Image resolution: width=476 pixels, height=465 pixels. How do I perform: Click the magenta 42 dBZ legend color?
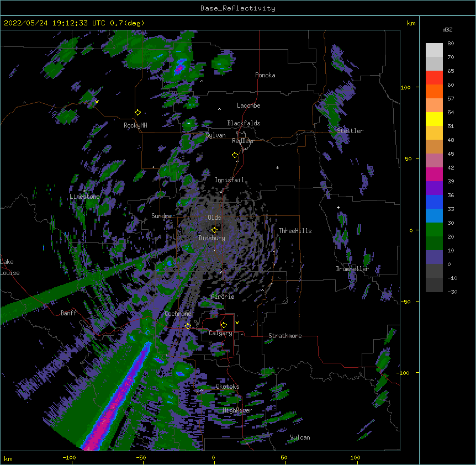(x=434, y=174)
